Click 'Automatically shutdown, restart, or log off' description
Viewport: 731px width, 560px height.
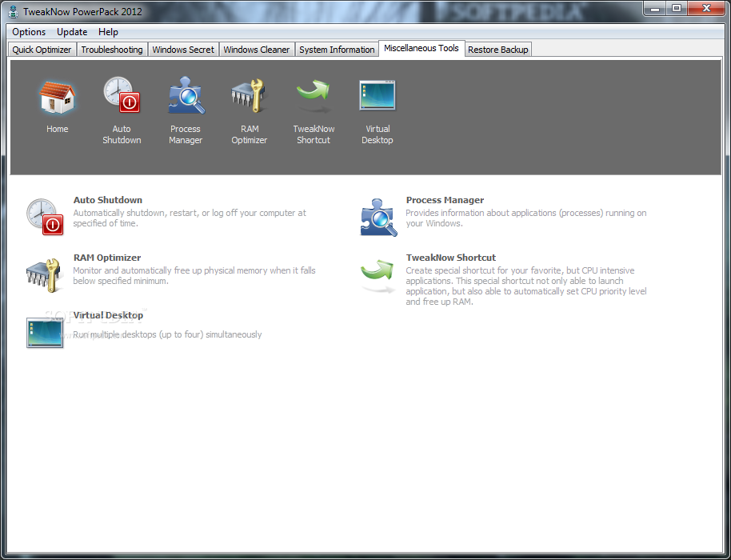[x=190, y=218]
